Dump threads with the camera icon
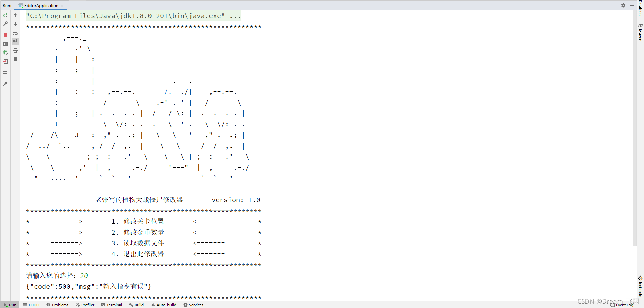This screenshot has width=644, height=308. (5, 44)
